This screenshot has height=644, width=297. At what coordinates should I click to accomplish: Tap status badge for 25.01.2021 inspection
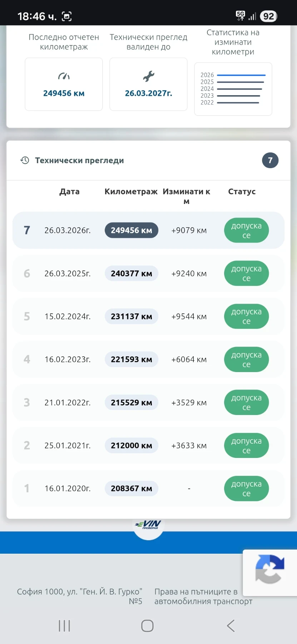(246, 446)
